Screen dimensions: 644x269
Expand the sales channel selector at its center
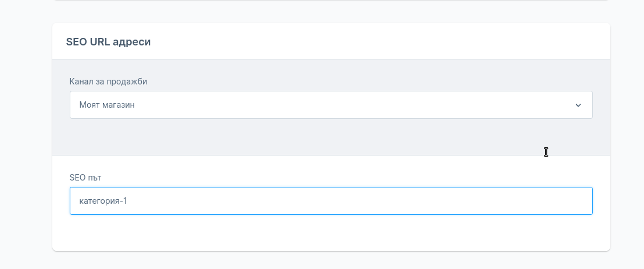pyautogui.click(x=331, y=105)
